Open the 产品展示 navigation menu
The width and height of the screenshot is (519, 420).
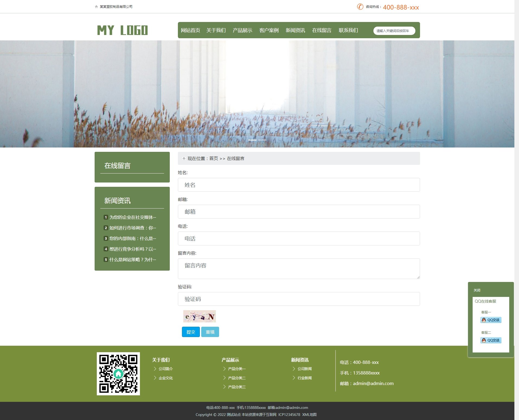pos(242,30)
